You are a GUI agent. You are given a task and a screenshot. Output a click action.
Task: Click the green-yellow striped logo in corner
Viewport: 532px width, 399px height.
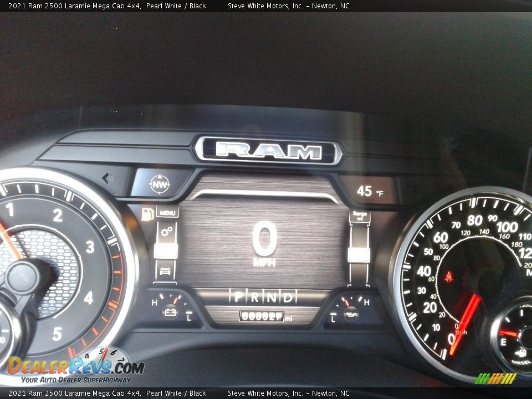[x=495, y=378]
